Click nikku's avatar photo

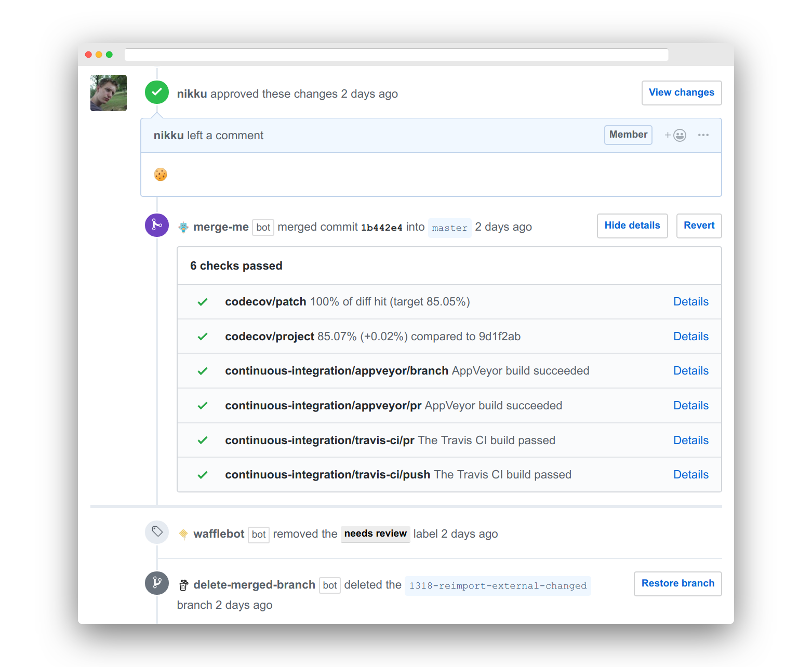click(x=108, y=93)
